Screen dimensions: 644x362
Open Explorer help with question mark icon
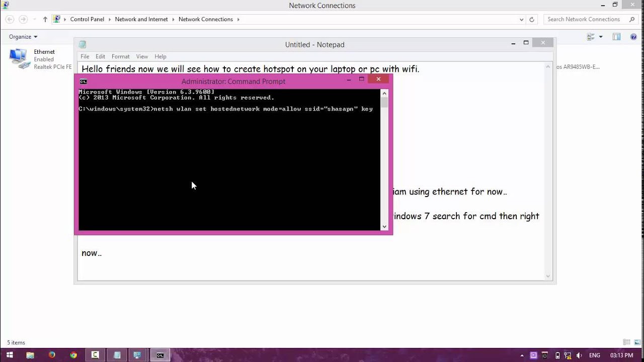tap(632, 37)
